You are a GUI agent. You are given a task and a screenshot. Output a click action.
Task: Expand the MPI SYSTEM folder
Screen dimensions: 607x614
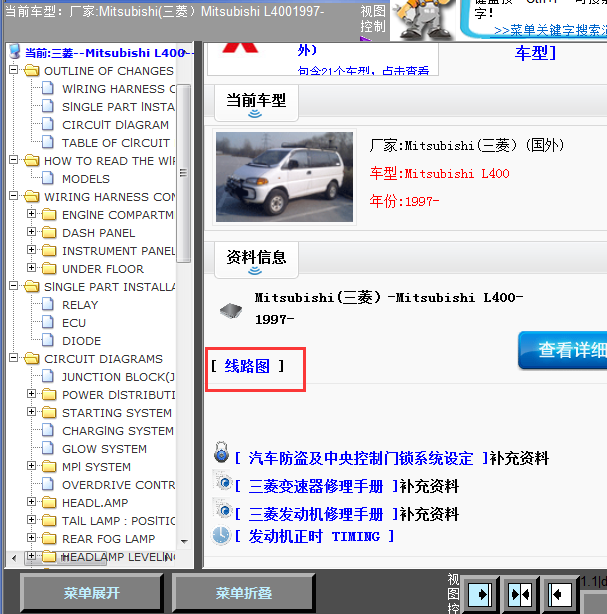tap(32, 466)
